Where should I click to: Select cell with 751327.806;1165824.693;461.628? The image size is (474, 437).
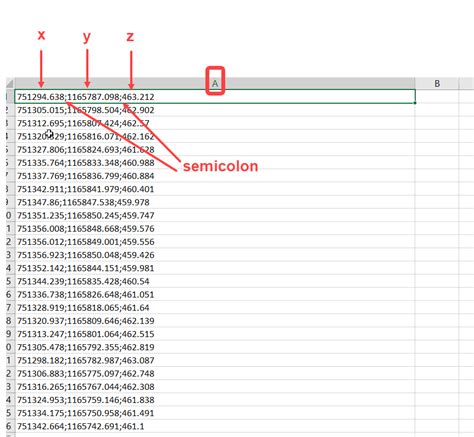[x=215, y=149]
